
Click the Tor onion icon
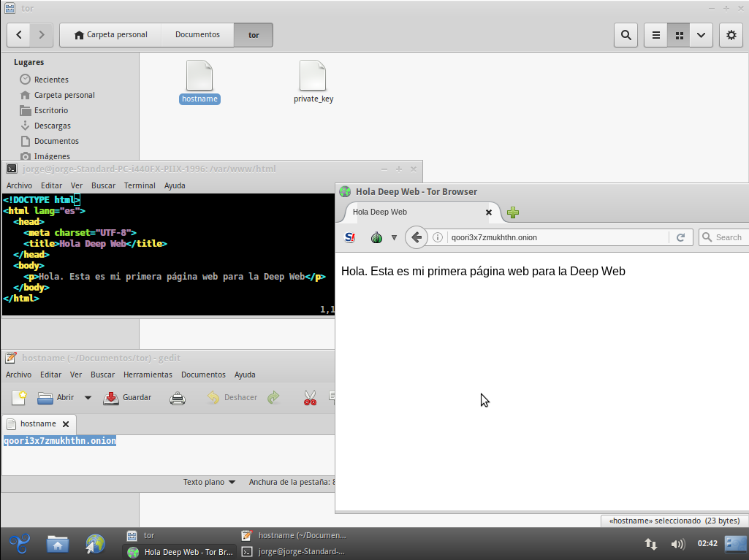point(377,237)
